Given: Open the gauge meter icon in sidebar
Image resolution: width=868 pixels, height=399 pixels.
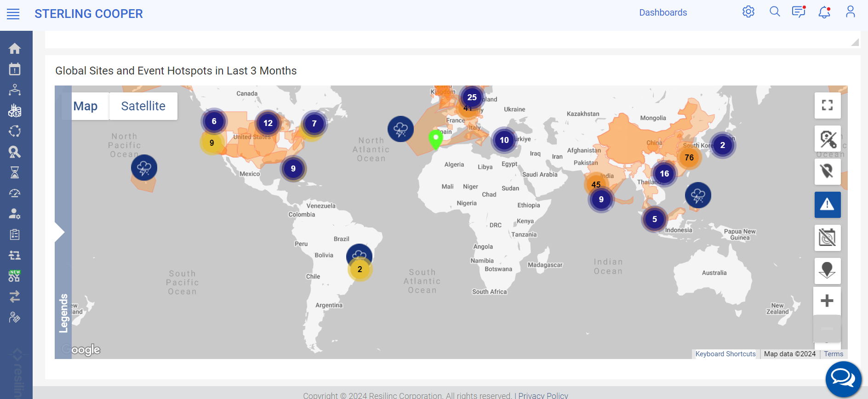Looking at the screenshot, I should pos(15,193).
